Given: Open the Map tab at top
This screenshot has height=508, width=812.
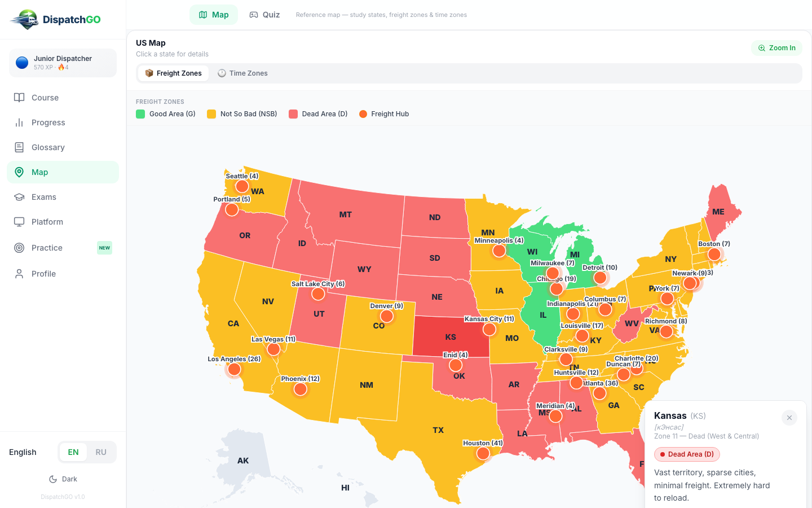Looking at the screenshot, I should tap(214, 15).
